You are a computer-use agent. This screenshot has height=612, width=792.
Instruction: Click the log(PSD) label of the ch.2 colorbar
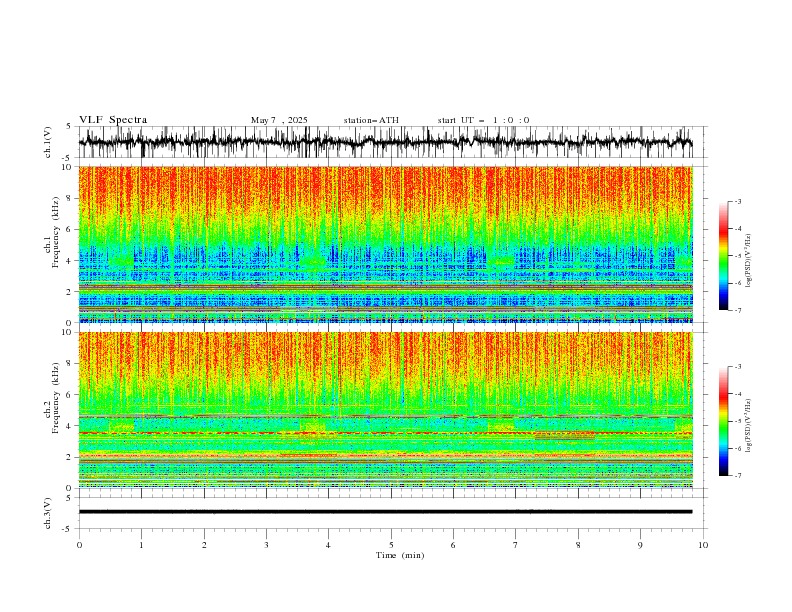tap(749, 426)
